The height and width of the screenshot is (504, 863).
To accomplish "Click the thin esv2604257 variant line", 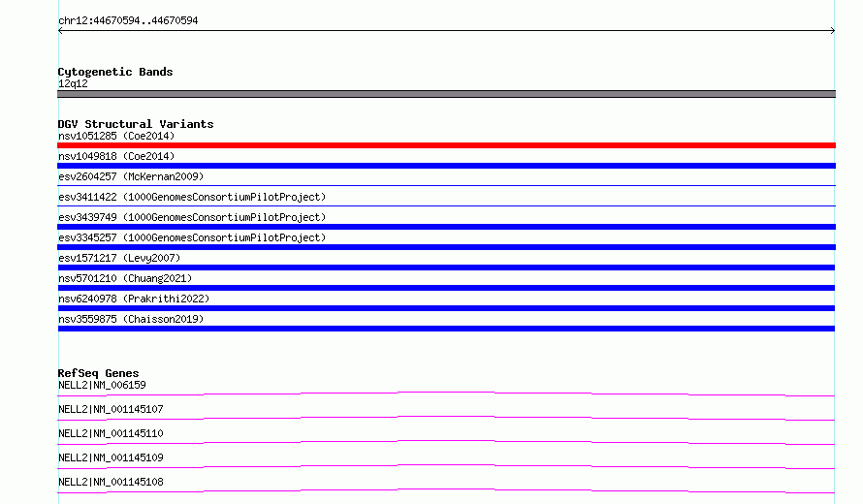I will [446, 185].
